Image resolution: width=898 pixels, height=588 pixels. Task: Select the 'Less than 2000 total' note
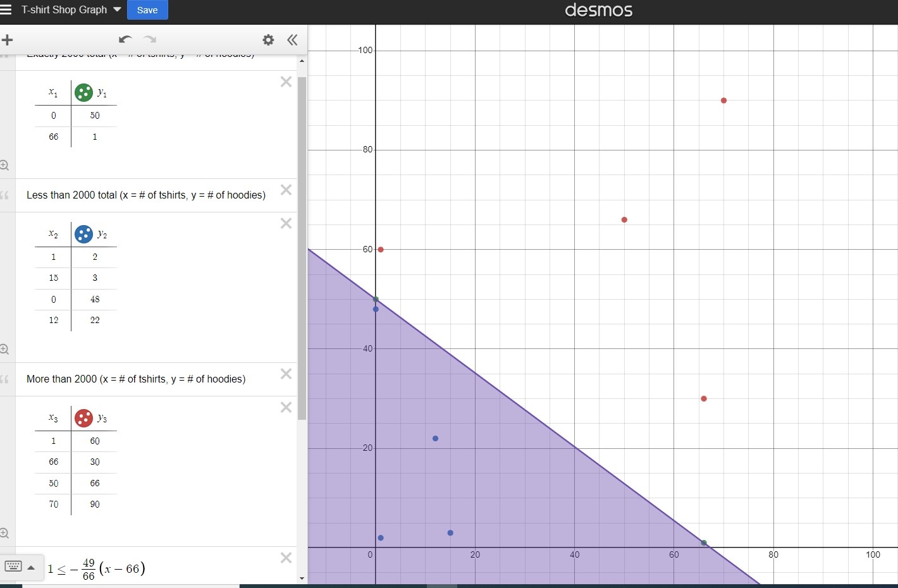[x=146, y=195]
